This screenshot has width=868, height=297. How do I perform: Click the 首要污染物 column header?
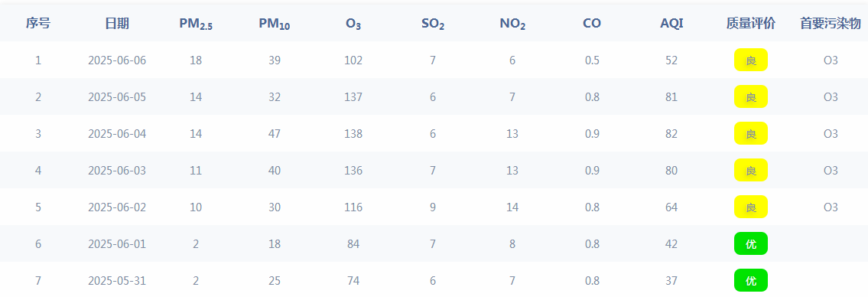click(831, 23)
